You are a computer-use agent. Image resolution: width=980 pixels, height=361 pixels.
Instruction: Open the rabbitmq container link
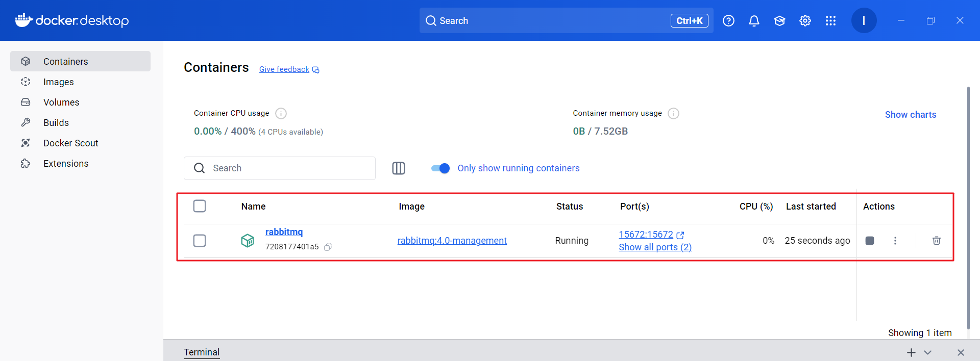pos(284,232)
